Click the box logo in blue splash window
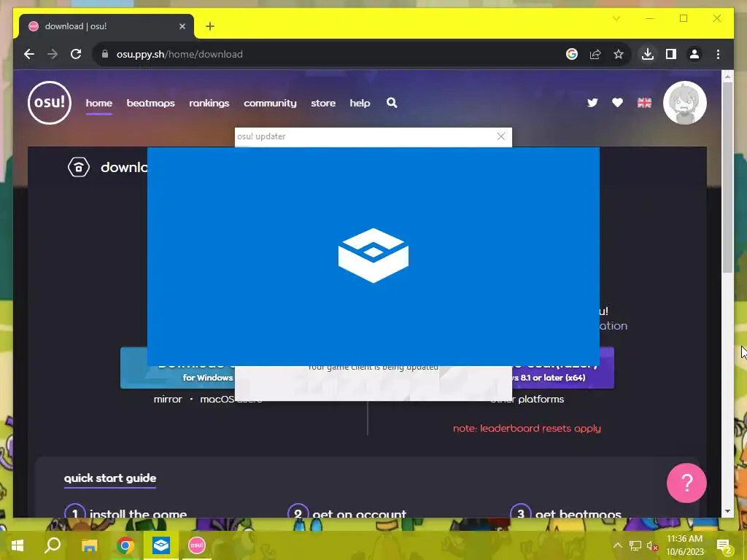This screenshot has height=560, width=747. 373,255
